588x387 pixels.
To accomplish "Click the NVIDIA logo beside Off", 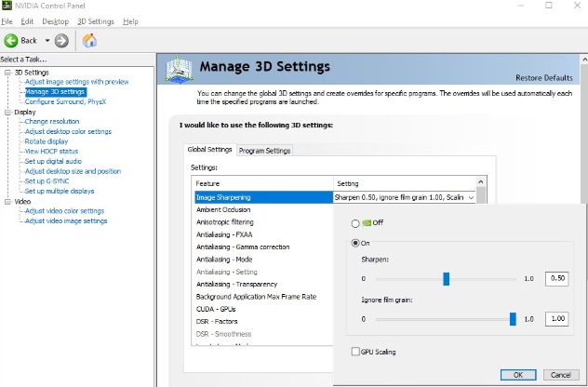I will (x=367, y=223).
